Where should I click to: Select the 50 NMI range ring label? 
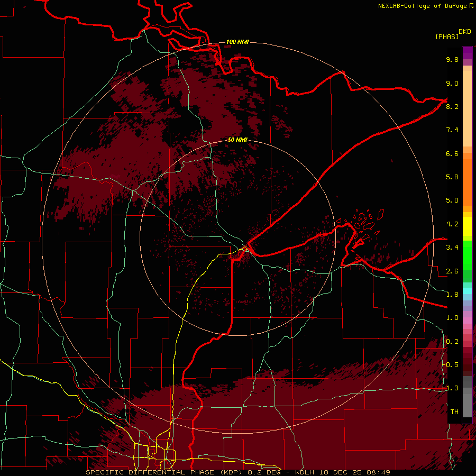(x=237, y=140)
